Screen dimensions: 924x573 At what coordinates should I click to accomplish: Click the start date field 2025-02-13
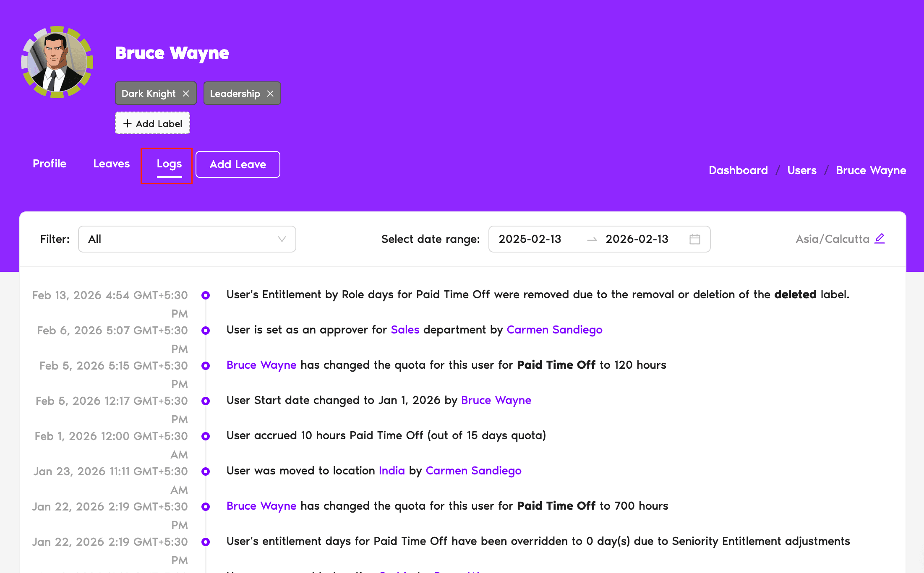tap(530, 239)
